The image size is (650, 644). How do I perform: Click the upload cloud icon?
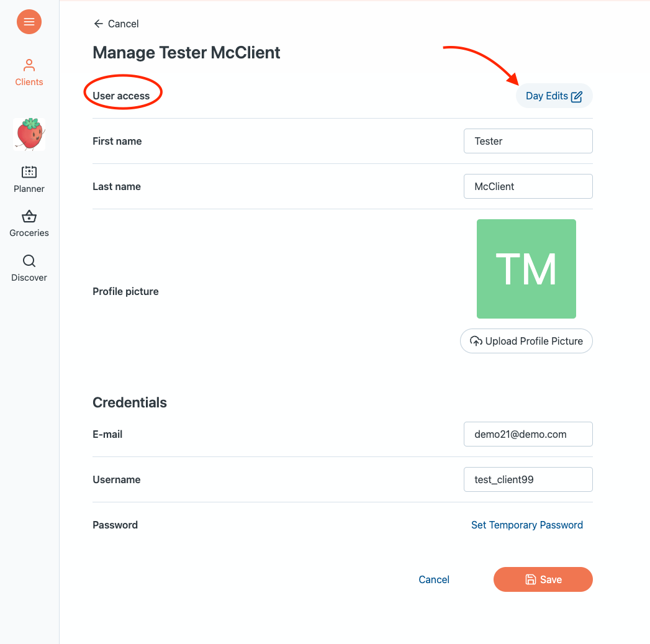[476, 341]
